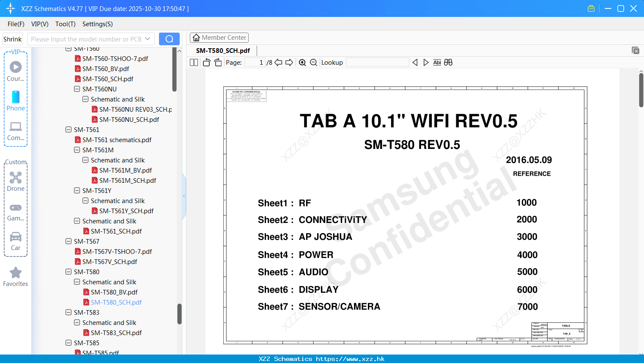Open the Tool(T) menu
The image size is (644, 363).
coord(66,24)
